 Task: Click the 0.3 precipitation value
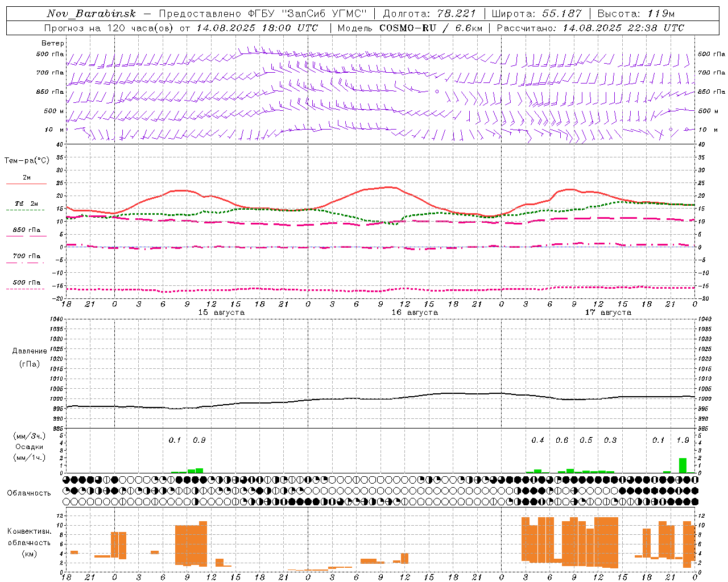610,440
